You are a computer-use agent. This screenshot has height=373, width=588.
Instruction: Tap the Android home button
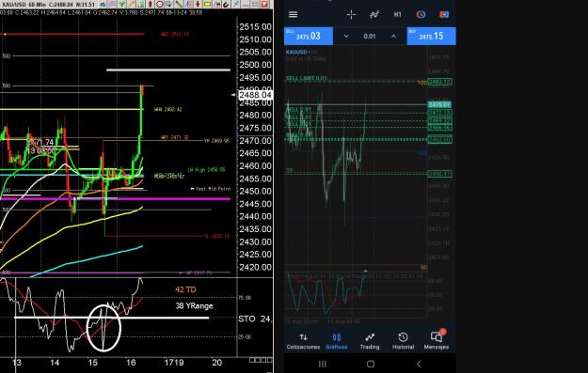click(x=371, y=364)
